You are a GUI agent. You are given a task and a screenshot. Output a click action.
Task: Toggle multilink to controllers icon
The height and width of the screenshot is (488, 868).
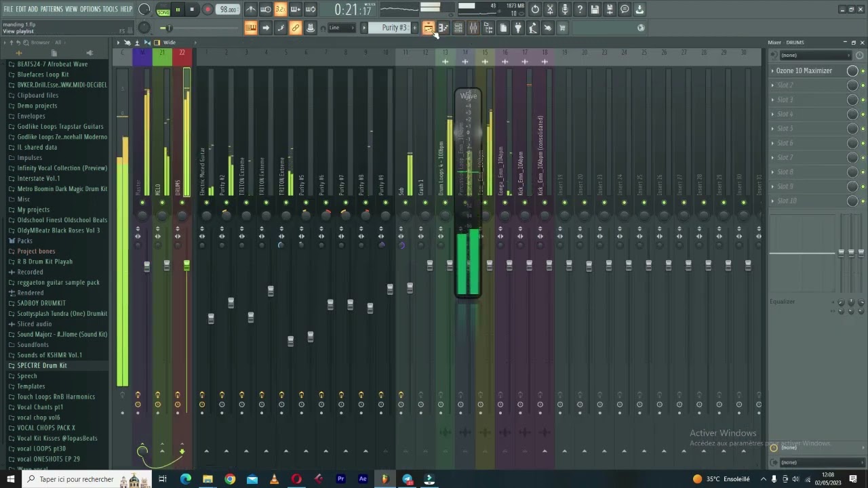(296, 28)
